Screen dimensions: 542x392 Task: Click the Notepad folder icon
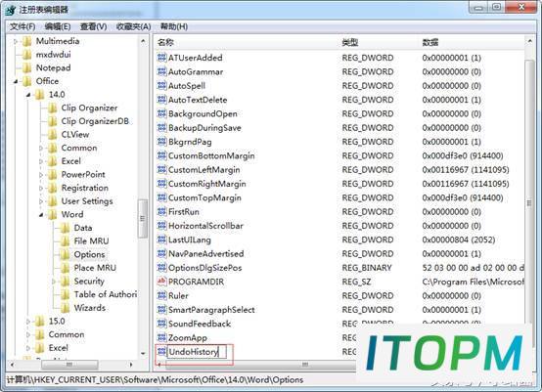click(x=26, y=67)
